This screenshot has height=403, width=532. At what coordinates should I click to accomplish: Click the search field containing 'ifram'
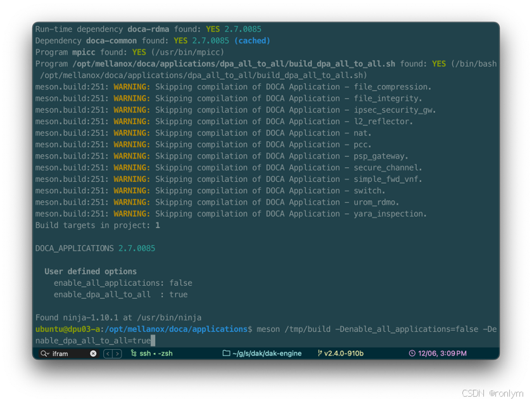(69, 354)
